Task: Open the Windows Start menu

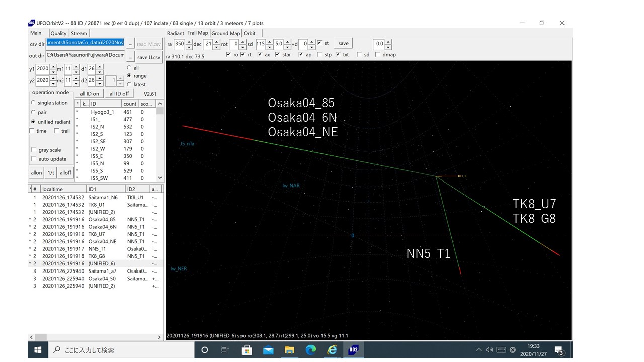Action: coord(37,349)
